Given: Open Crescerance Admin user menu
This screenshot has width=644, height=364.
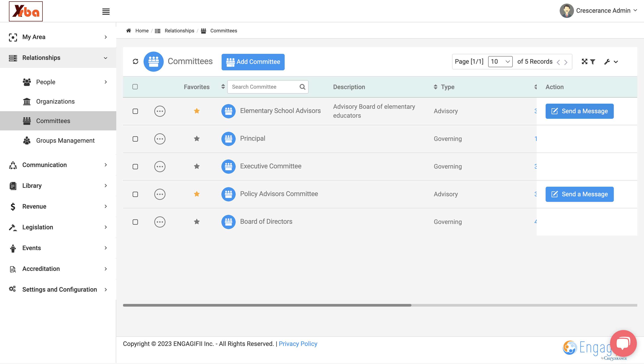Looking at the screenshot, I should click(x=598, y=11).
